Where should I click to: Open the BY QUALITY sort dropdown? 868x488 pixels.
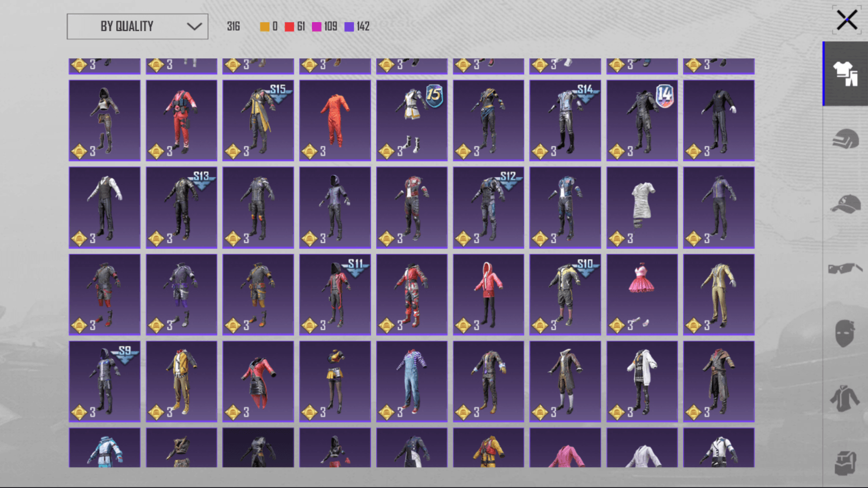pos(137,26)
